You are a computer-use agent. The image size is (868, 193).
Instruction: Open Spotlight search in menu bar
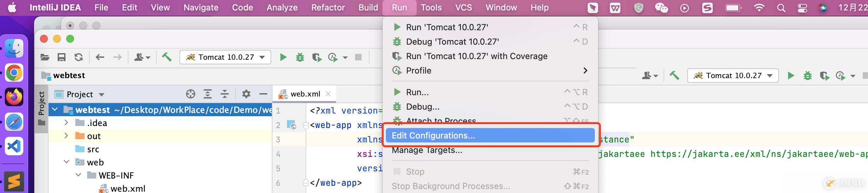coord(781,8)
